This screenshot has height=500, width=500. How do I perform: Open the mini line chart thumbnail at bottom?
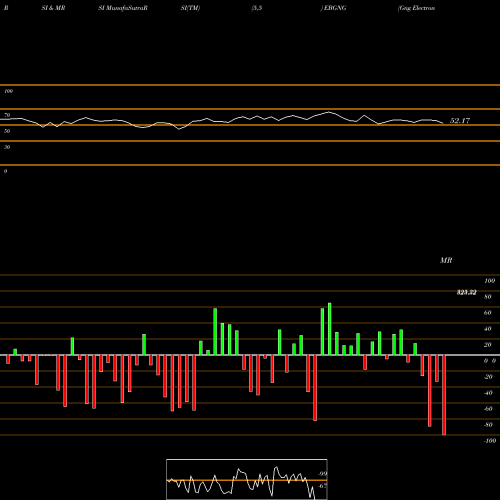(x=247, y=479)
